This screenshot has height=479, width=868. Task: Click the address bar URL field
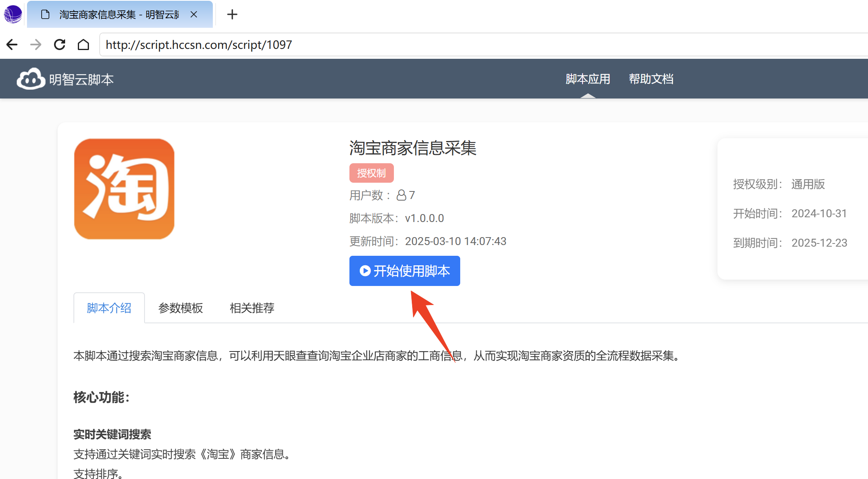click(484, 44)
